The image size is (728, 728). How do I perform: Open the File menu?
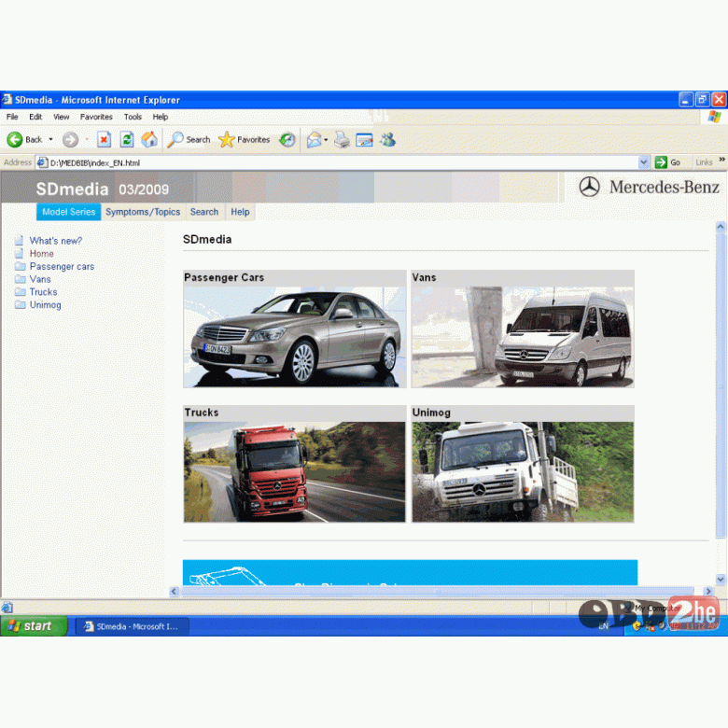pos(12,117)
